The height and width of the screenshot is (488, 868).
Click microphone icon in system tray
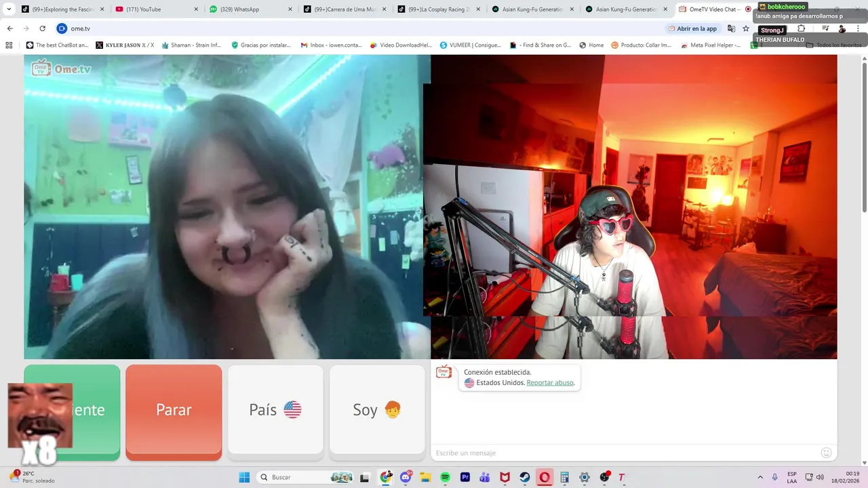click(775, 477)
